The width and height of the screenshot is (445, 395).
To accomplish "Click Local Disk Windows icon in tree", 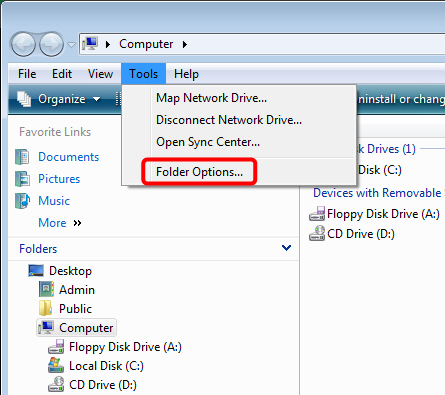I will [56, 365].
